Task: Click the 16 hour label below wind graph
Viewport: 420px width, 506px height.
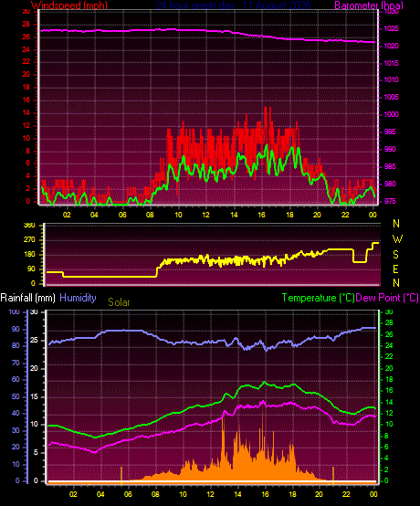Action: point(262,215)
